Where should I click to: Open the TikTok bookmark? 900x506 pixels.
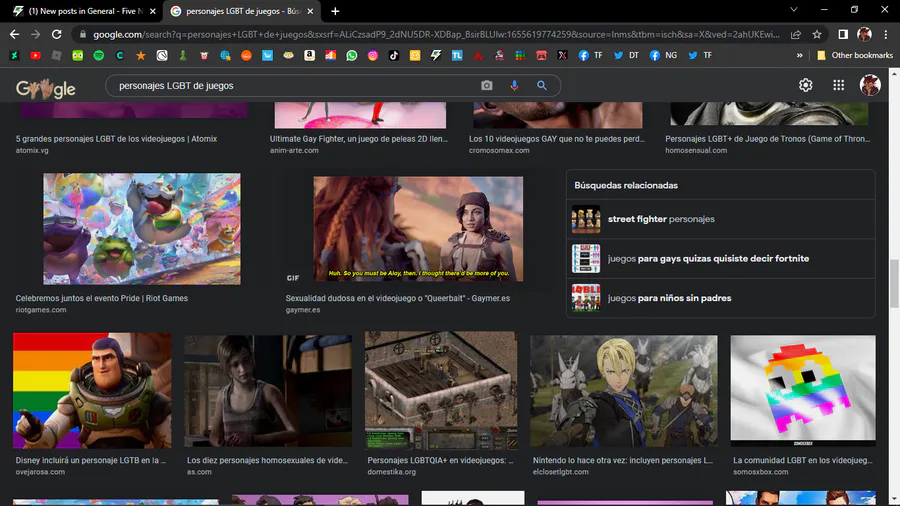[x=394, y=56]
